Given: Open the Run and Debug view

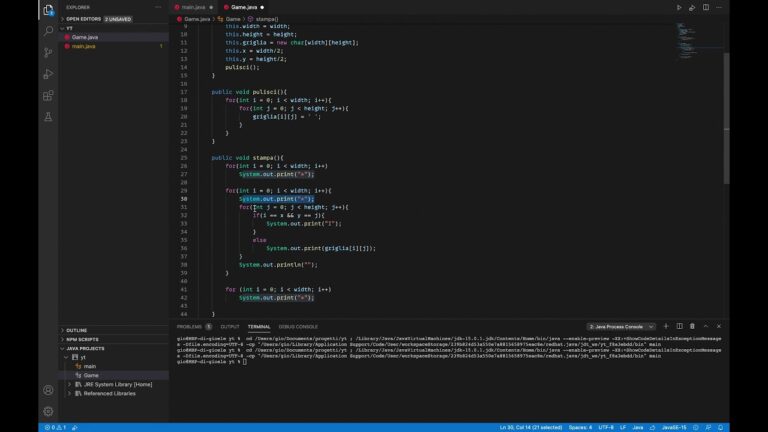Looking at the screenshot, I should pyautogui.click(x=48, y=74).
